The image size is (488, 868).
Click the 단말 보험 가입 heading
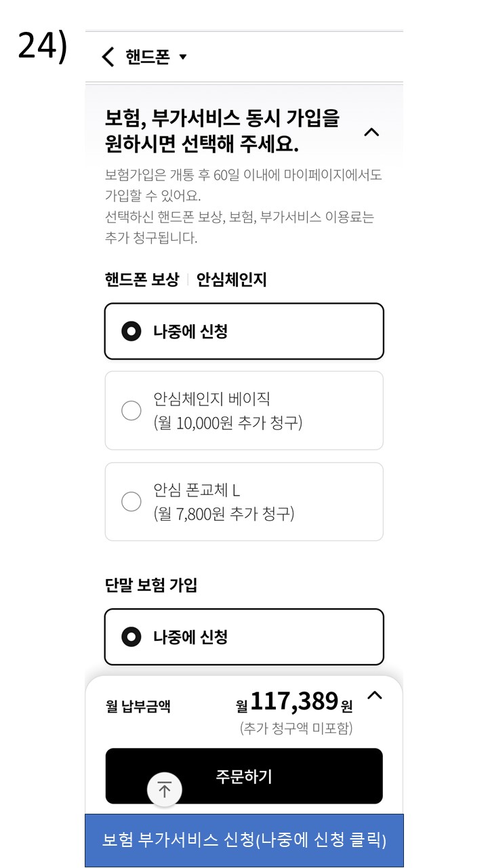[151, 585]
